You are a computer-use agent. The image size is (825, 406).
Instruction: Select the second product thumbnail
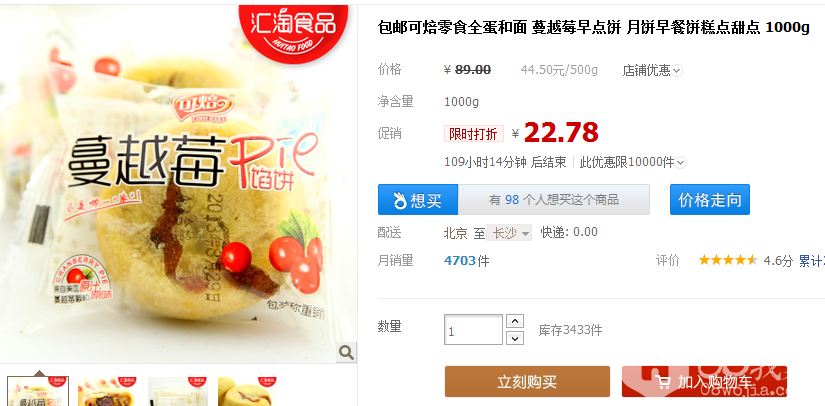tap(108, 391)
